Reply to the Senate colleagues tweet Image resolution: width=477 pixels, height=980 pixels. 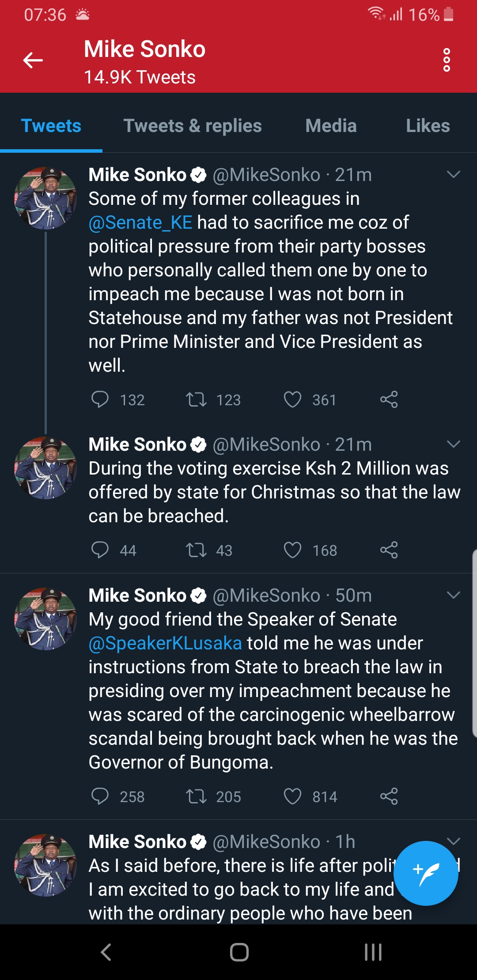[100, 400]
